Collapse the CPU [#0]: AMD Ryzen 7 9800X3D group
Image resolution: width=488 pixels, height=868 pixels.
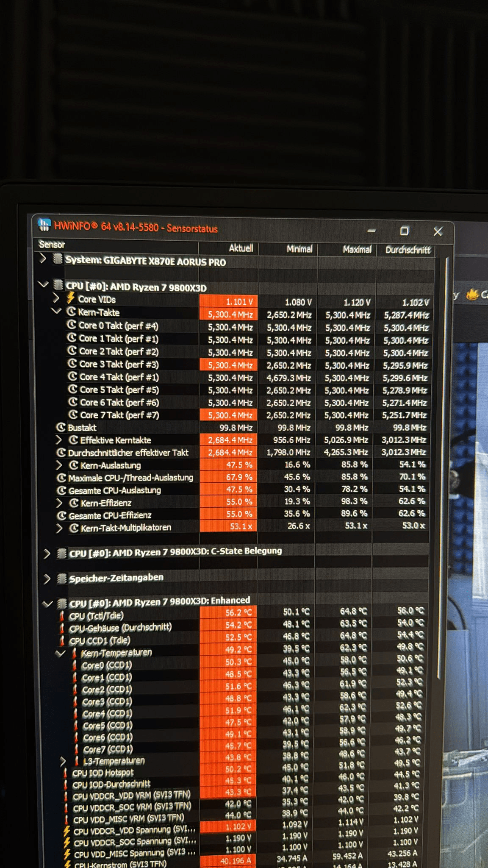point(43,284)
